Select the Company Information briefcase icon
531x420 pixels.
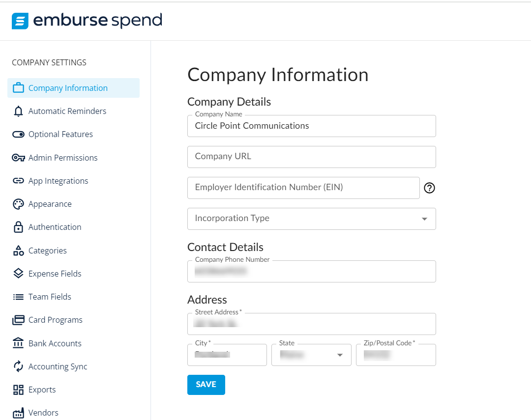(x=18, y=87)
